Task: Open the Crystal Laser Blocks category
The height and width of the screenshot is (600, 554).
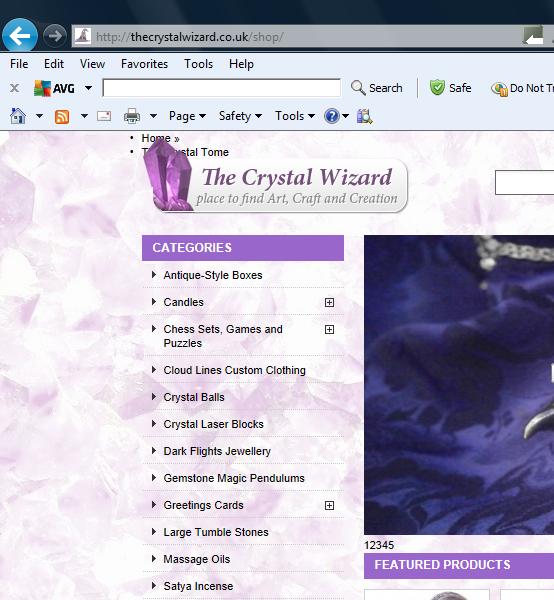Action: [x=213, y=424]
